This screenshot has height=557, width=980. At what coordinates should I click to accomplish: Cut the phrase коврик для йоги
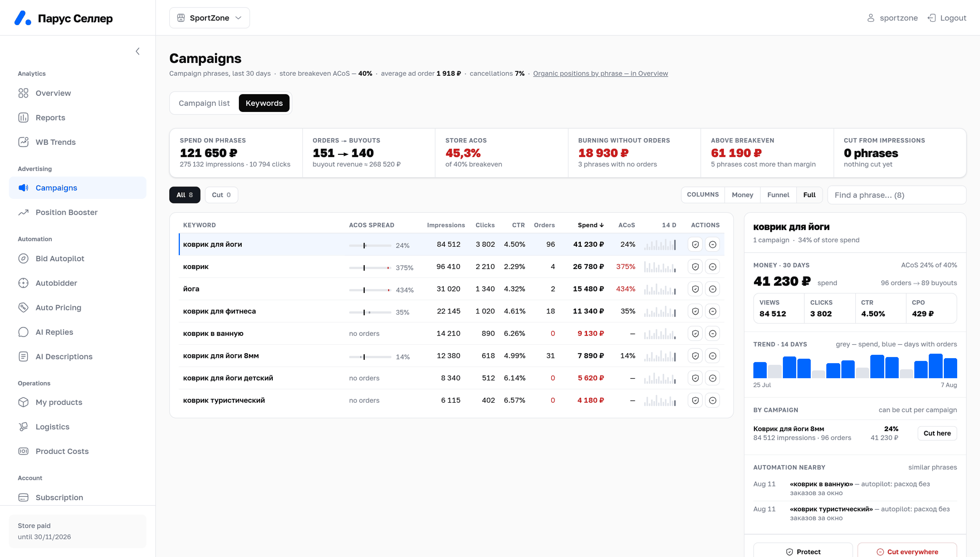pyautogui.click(x=713, y=245)
